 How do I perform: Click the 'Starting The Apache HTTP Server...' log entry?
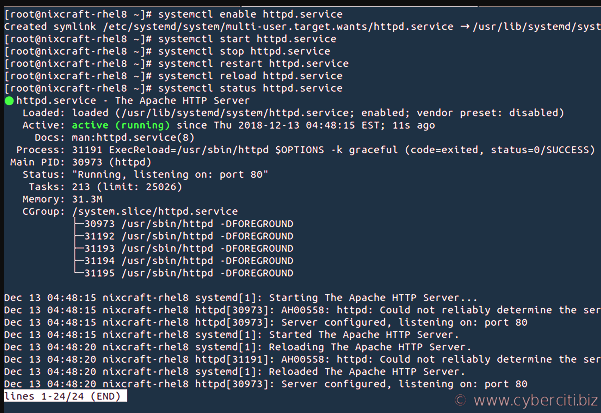[373, 298]
